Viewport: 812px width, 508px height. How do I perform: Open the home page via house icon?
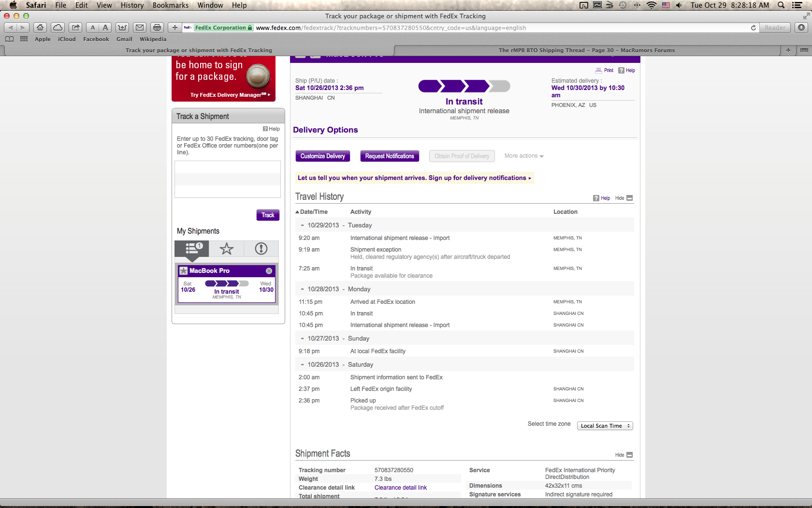pos(41,28)
